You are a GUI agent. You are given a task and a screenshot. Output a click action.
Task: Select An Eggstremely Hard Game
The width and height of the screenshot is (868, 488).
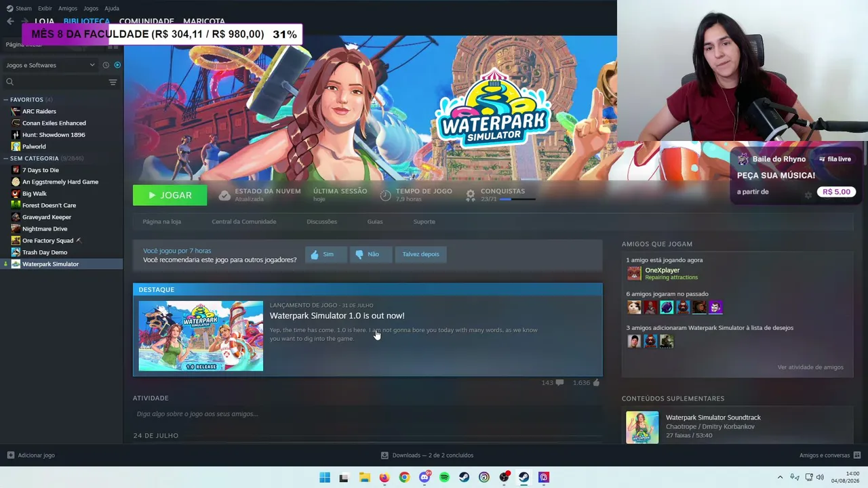click(x=60, y=182)
